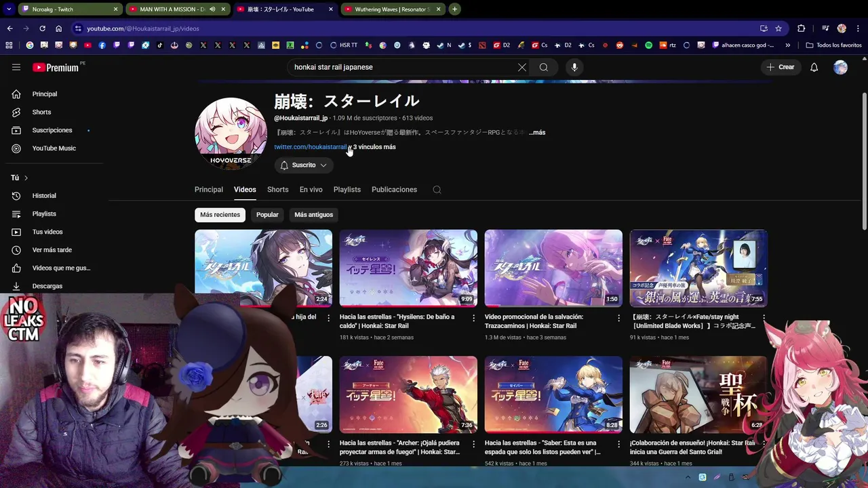
Task: Switch to channel Playlists tab
Action: coord(347,190)
